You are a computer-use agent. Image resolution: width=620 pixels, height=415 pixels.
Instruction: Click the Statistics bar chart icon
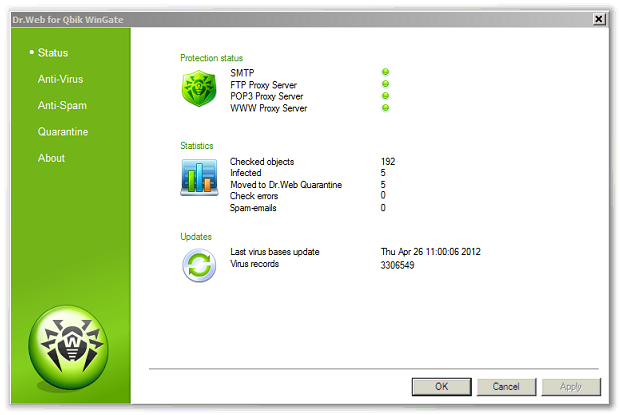pos(199,177)
